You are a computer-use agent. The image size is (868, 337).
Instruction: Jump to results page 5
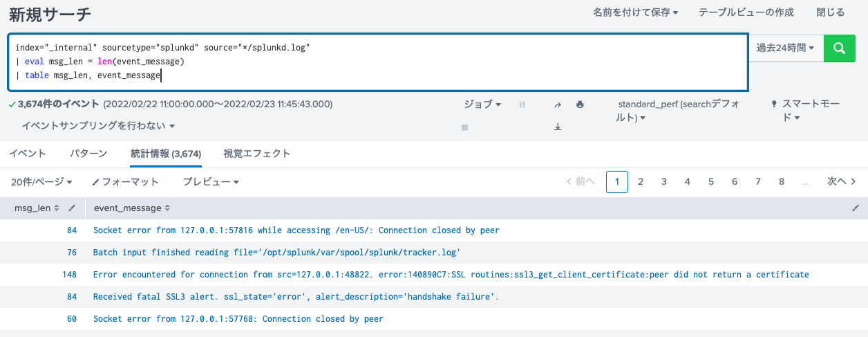point(711,181)
